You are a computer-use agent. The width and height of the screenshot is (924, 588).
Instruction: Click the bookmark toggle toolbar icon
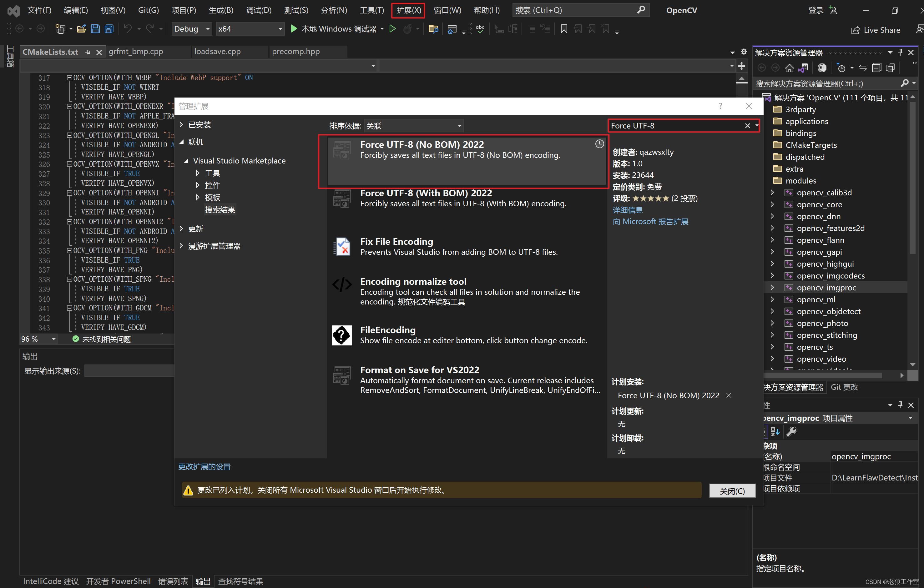tap(564, 29)
